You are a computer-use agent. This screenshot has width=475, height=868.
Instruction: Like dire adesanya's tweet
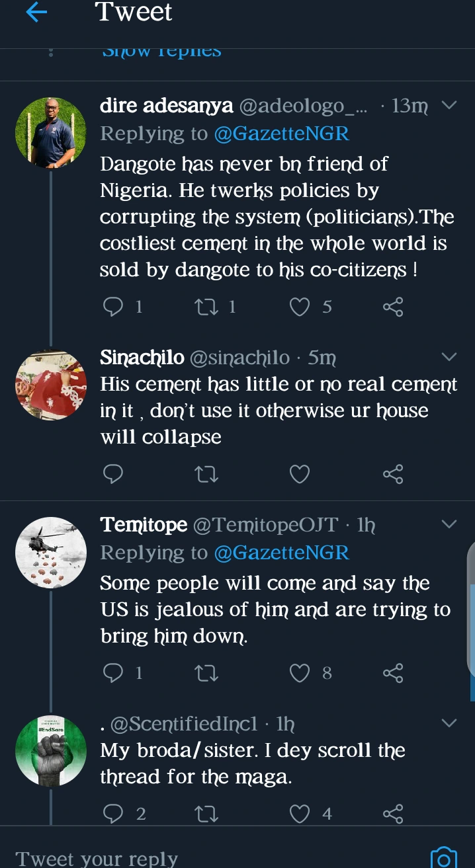pos(300,306)
